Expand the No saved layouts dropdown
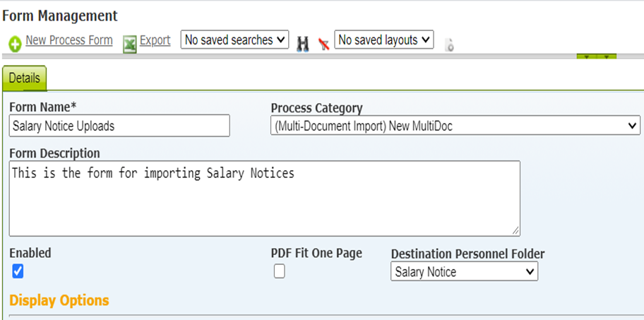 pos(383,40)
